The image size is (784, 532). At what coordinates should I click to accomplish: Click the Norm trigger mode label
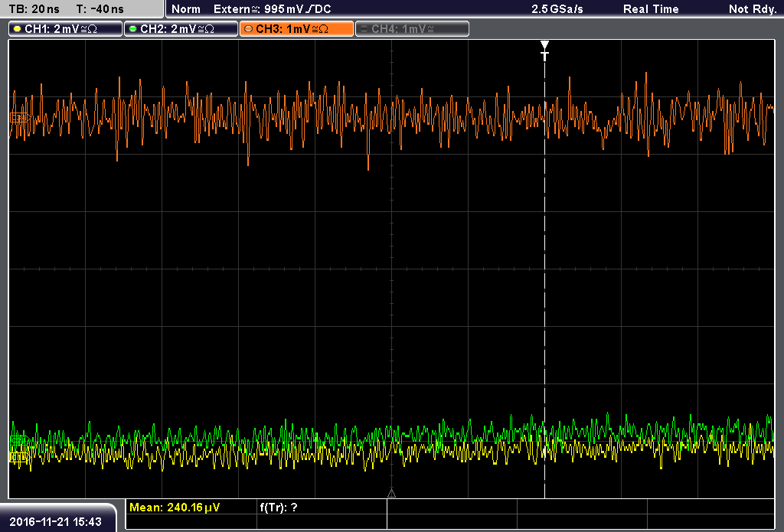[185, 9]
